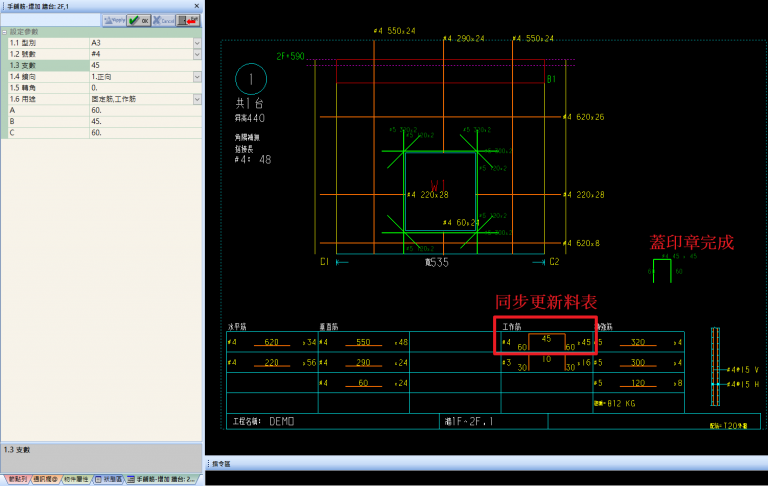
Task: Open the 1.2 號數 dropdown showing #4
Action: point(197,54)
